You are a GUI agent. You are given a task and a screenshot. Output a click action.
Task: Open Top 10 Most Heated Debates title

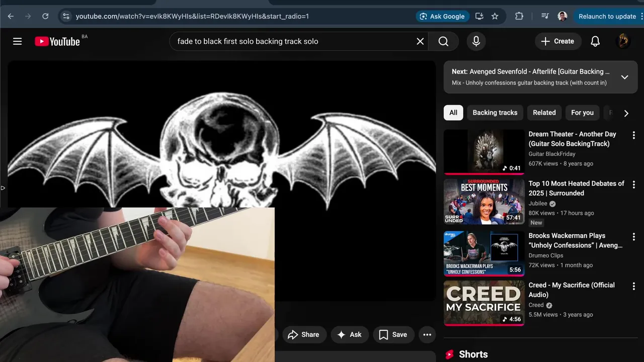pos(577,188)
